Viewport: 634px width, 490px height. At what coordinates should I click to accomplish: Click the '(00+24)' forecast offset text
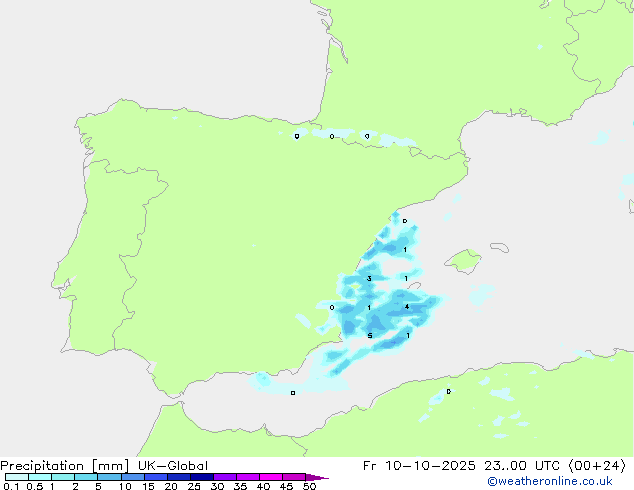pos(597,466)
